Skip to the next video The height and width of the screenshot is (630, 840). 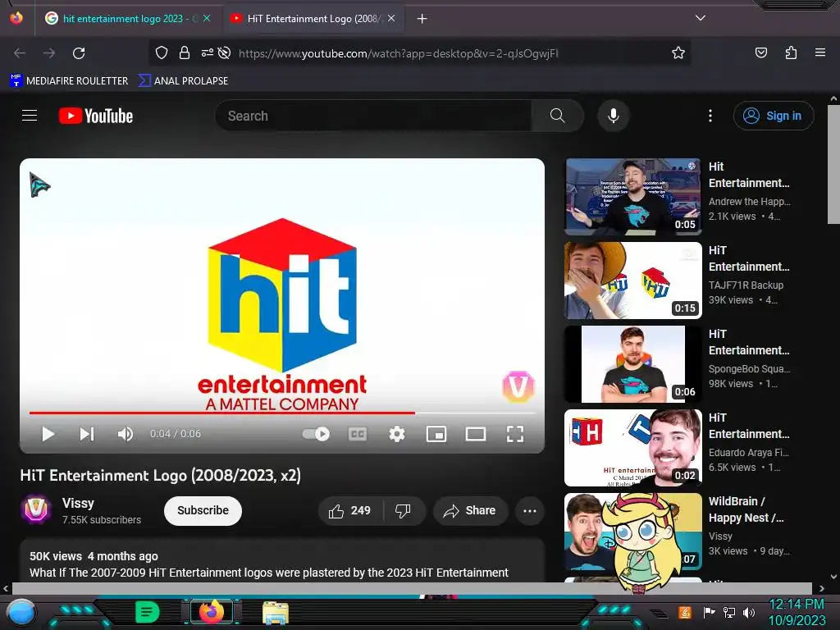coord(87,434)
